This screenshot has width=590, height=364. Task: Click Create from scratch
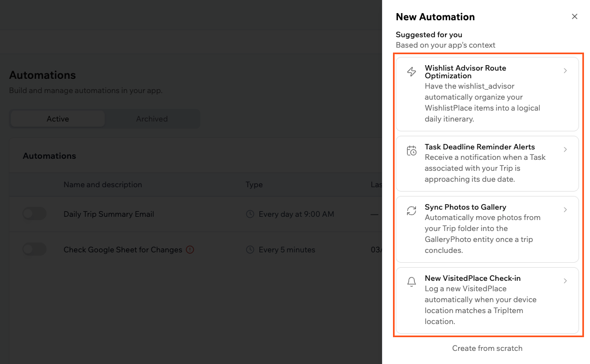(x=487, y=348)
